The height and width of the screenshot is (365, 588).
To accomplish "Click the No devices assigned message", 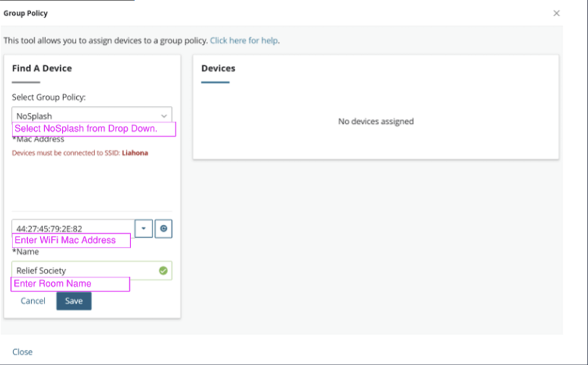I will click(x=376, y=121).
